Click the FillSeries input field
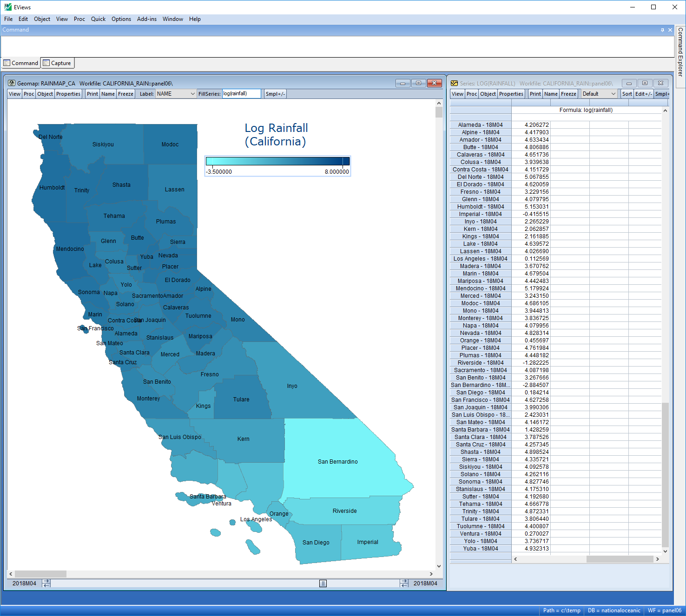Image resolution: width=686 pixels, height=616 pixels. click(x=241, y=94)
